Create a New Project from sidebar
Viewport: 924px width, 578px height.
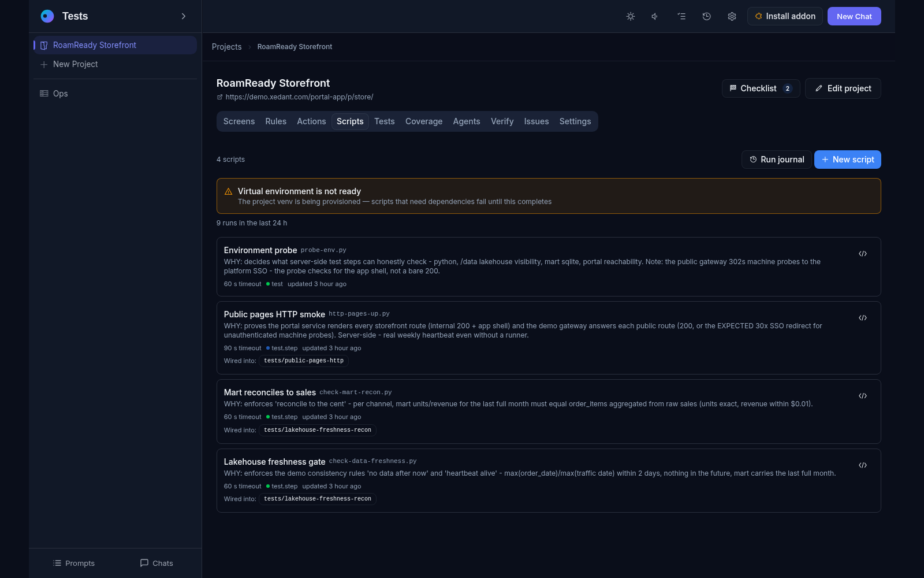[115, 64]
